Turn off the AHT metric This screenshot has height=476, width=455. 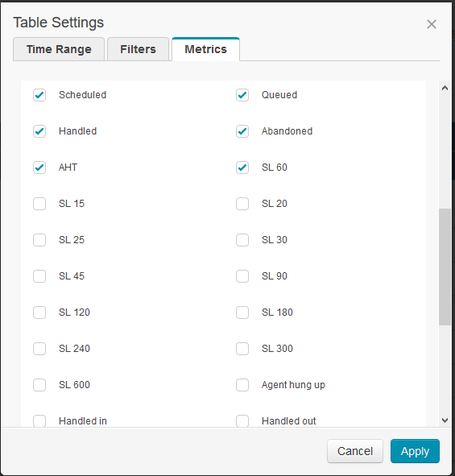point(39,168)
